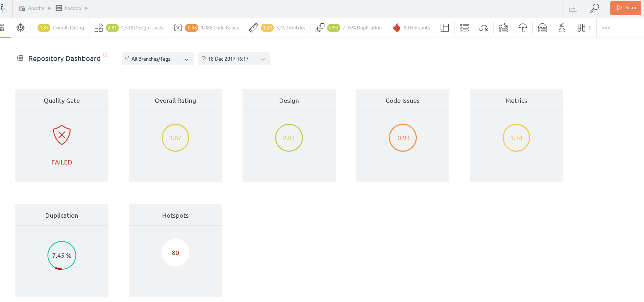Select the test tubes icon
The image size is (644, 302).
point(581,28)
